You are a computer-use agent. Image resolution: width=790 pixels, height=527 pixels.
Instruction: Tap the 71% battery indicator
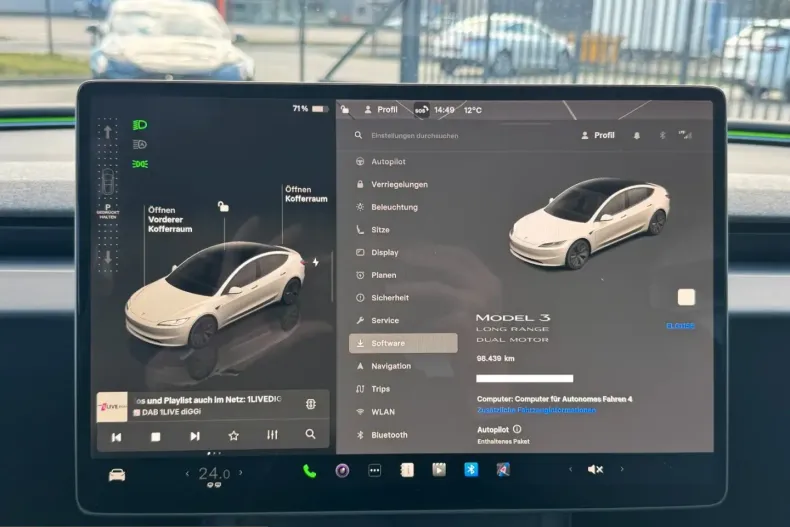tap(310, 108)
